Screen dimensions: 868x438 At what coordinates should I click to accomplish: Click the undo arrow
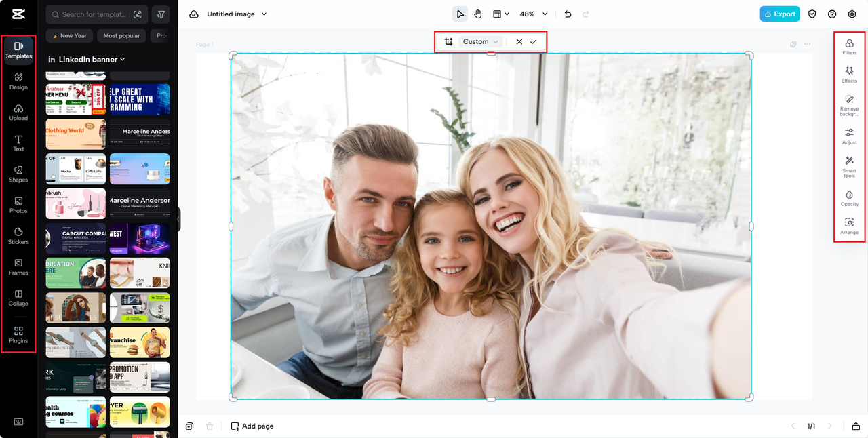pyautogui.click(x=568, y=14)
